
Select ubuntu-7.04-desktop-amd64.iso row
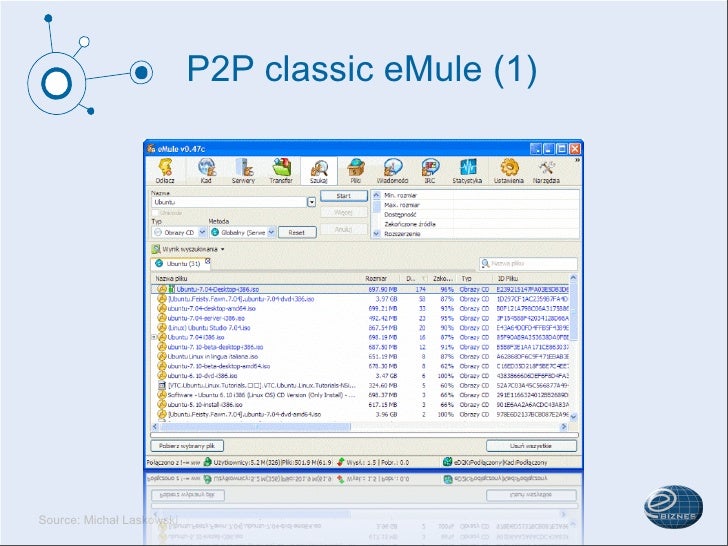pyautogui.click(x=360, y=308)
